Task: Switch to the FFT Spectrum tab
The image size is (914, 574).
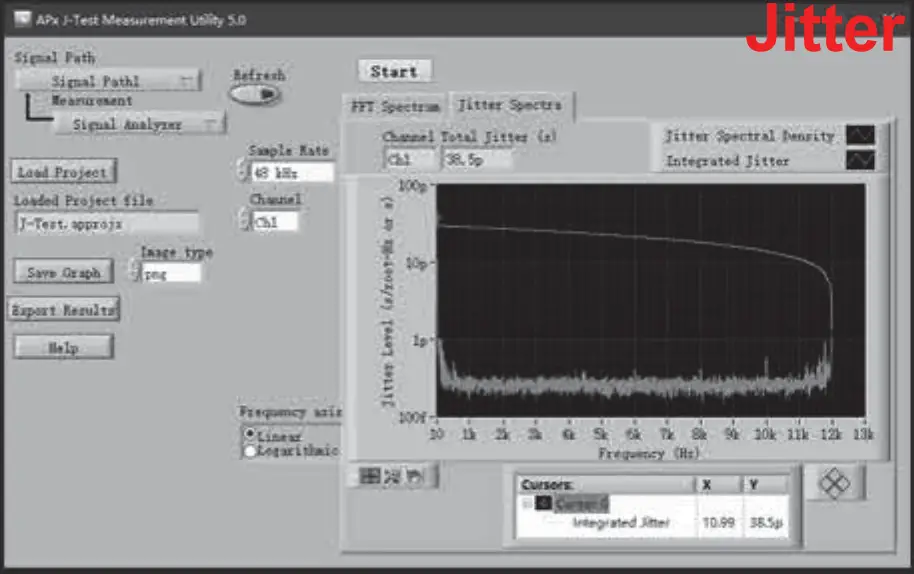Action: tap(395, 107)
